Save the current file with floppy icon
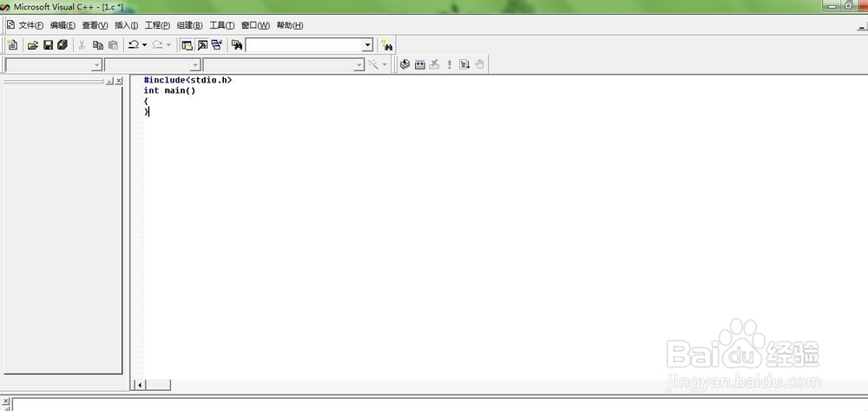This screenshot has height=411, width=868. click(x=48, y=45)
